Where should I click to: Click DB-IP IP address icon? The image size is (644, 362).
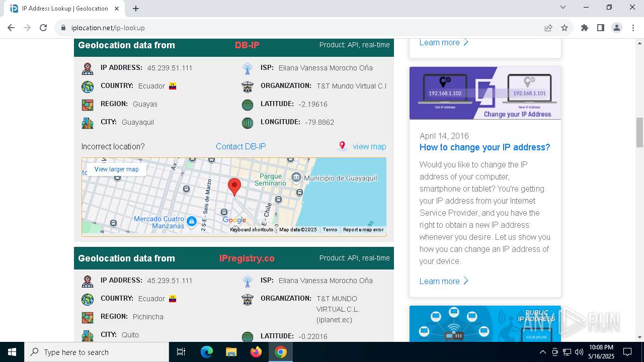pyautogui.click(x=88, y=68)
